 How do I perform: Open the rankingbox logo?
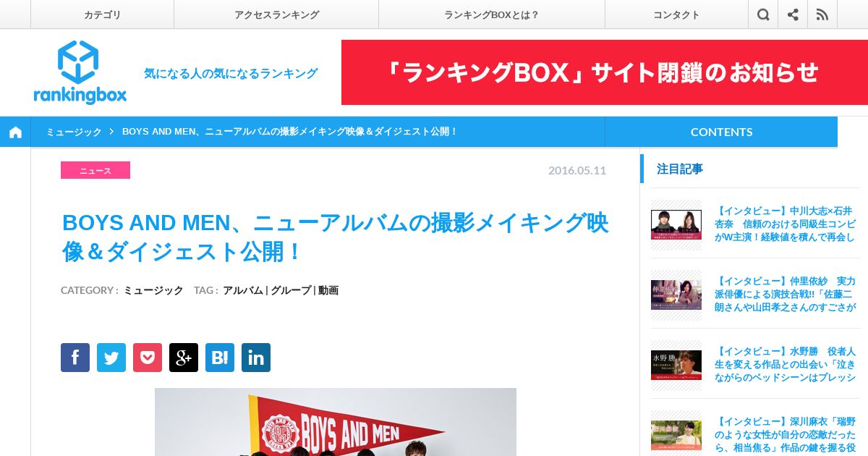(80, 72)
